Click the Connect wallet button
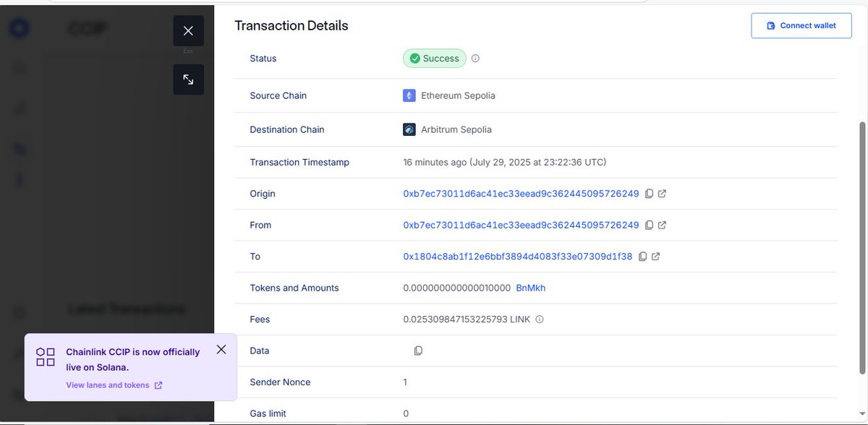Viewport: 868px width, 425px height. (801, 25)
